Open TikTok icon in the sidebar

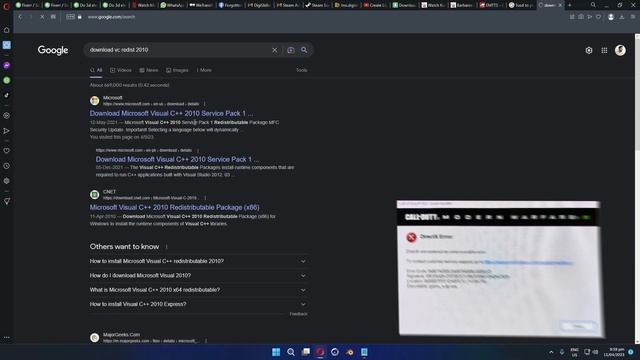pyautogui.click(x=7, y=95)
